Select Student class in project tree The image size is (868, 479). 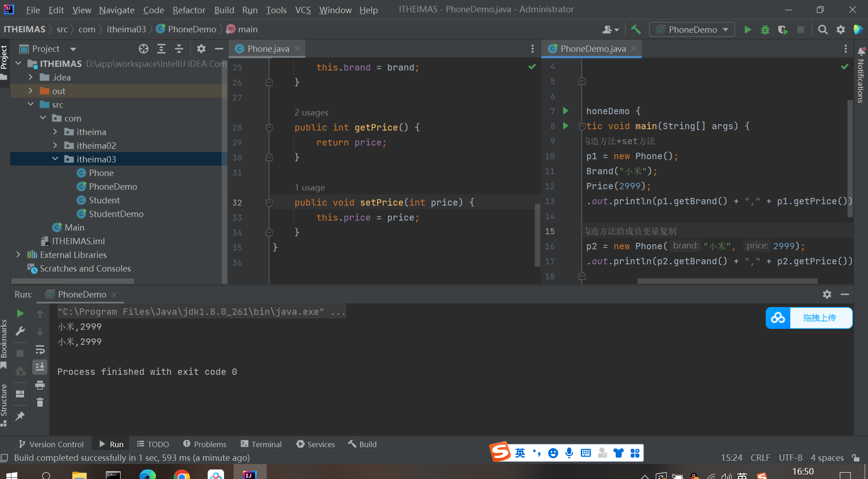104,200
